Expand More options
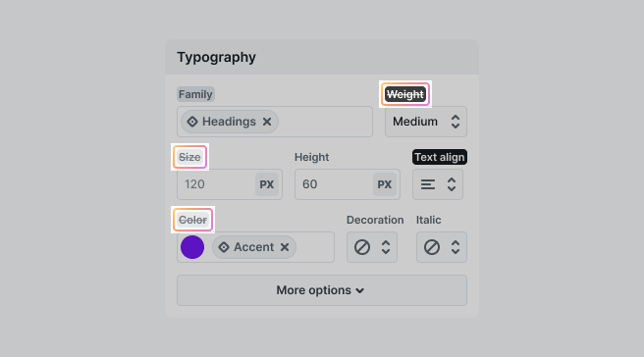Viewport: 644px width, 357px height. click(x=322, y=290)
